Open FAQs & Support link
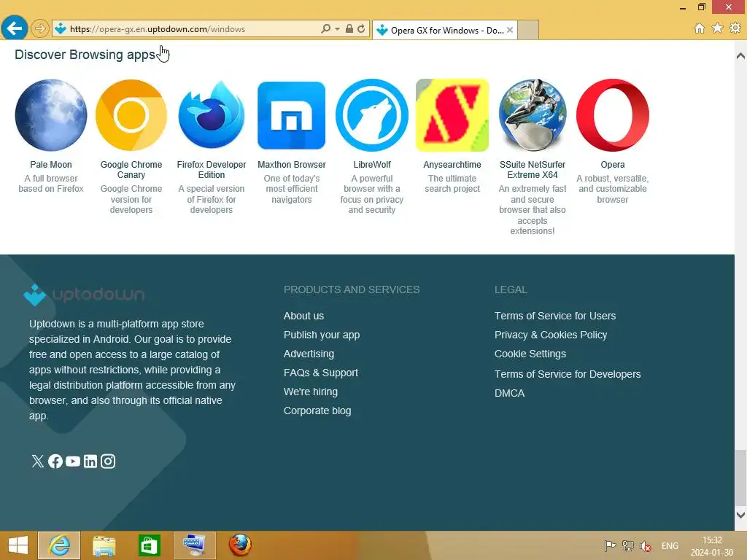 click(321, 373)
